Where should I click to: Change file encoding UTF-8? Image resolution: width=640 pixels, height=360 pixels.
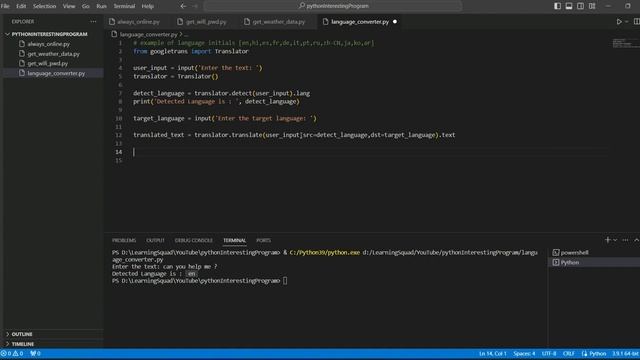pos(549,354)
